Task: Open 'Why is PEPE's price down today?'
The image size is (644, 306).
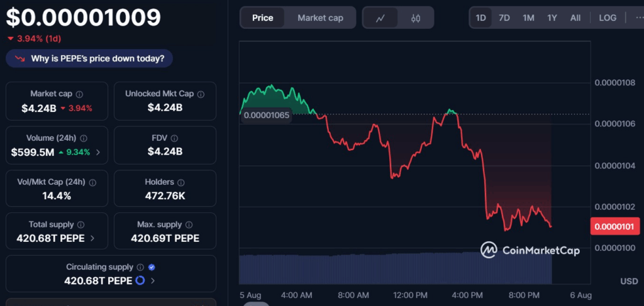Action: 89,58
